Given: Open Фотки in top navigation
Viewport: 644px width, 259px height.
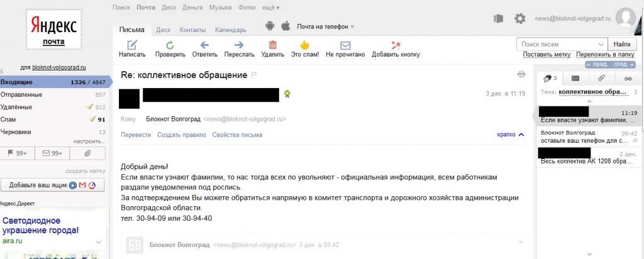Looking at the screenshot, I should point(247,8).
